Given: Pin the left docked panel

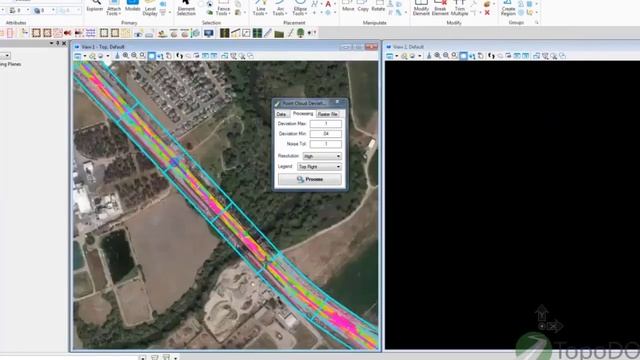Looking at the screenshot, I should (58, 43).
